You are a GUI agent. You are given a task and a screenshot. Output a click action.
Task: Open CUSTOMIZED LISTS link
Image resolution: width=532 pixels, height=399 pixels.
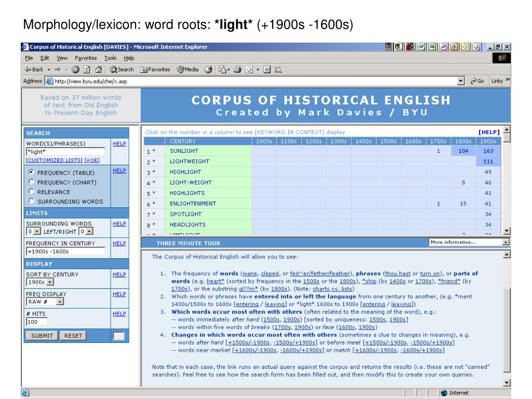(x=54, y=160)
